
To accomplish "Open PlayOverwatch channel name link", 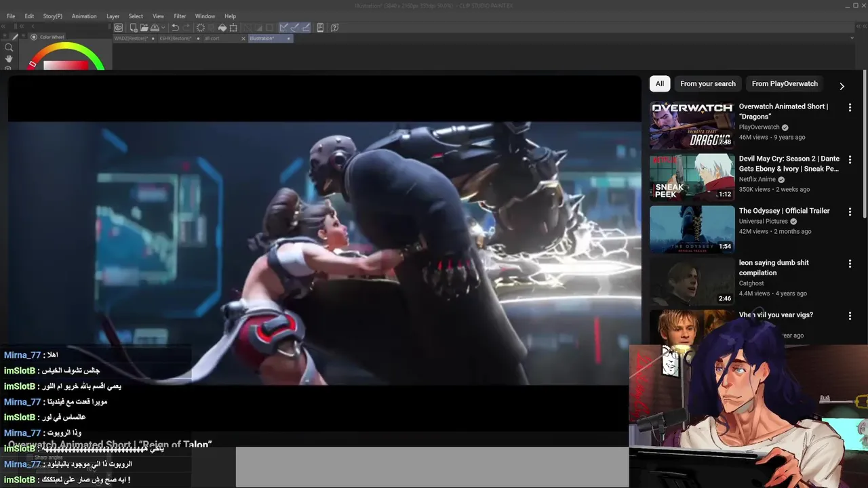I will click(759, 127).
